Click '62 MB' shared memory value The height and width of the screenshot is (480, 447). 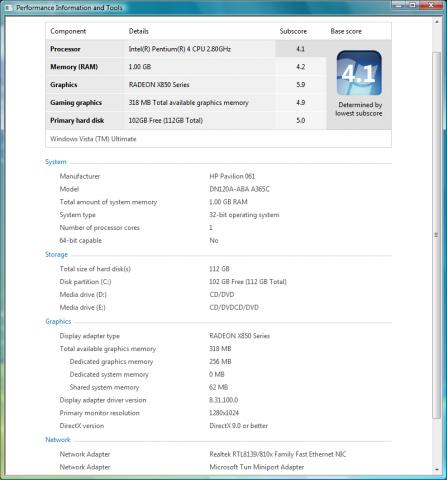click(x=219, y=387)
